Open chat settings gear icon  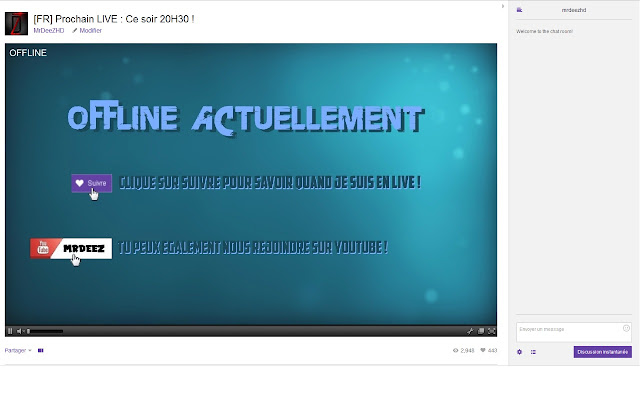click(x=519, y=352)
